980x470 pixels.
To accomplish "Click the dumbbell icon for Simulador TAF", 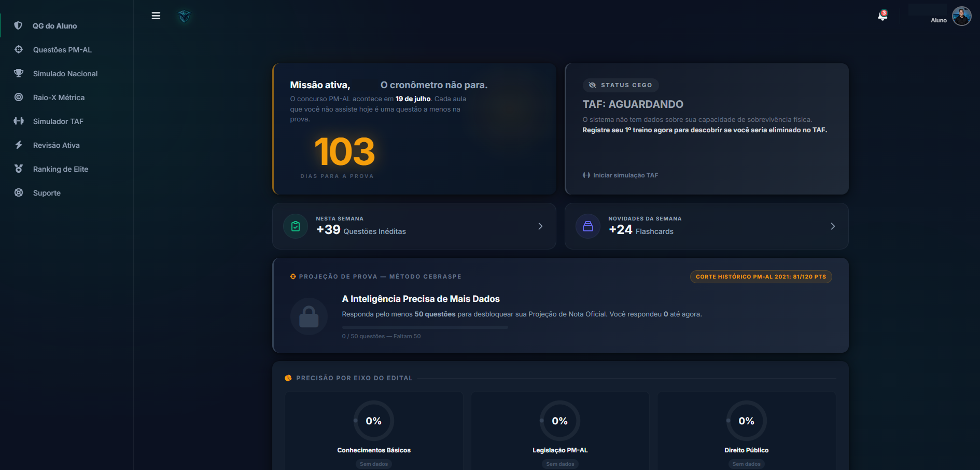I will click(x=19, y=121).
